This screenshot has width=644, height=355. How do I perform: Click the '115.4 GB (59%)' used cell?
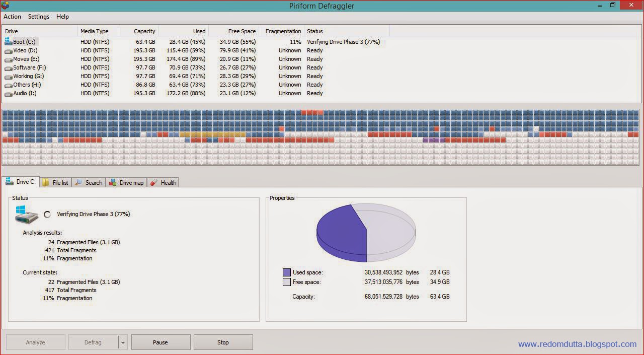pos(186,50)
